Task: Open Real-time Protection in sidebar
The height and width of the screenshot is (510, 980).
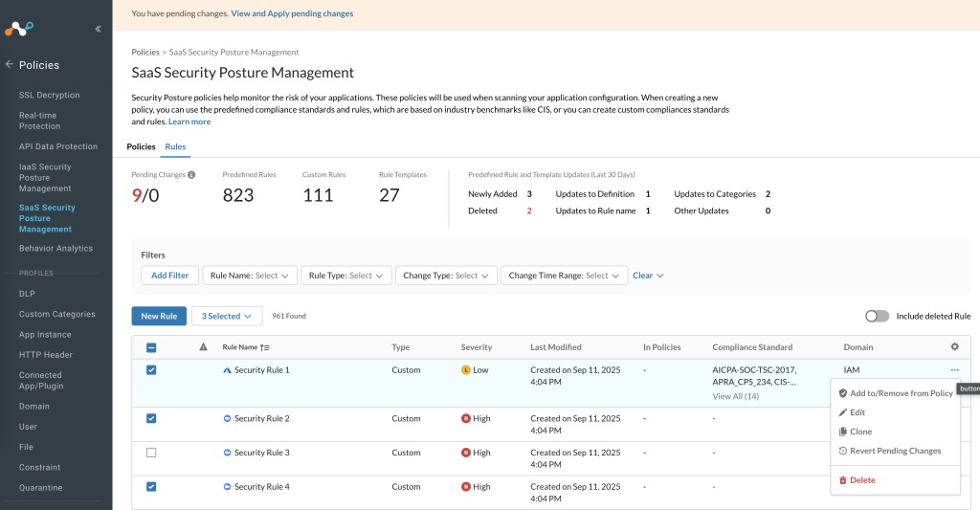Action: tap(40, 121)
